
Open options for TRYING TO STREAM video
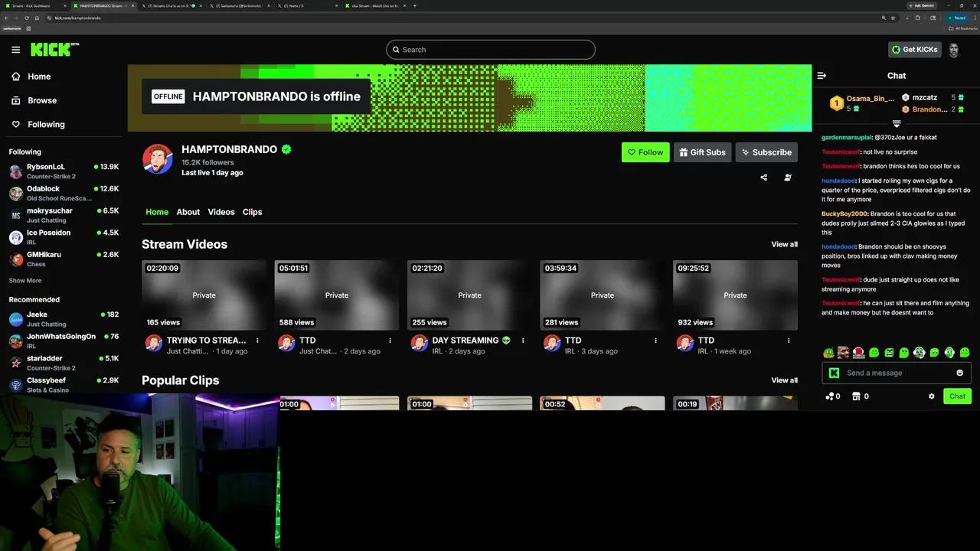(257, 341)
